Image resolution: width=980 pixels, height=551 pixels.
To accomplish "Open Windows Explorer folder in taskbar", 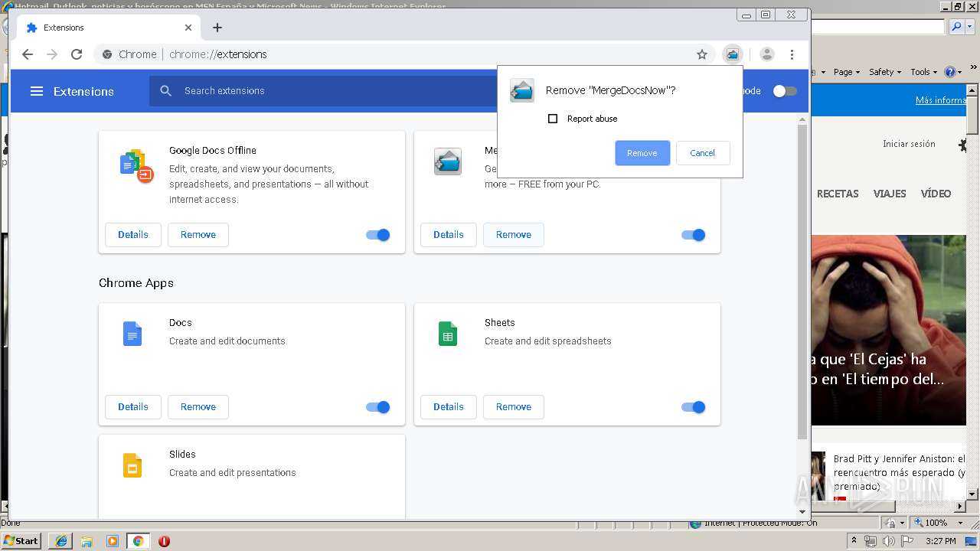I will [x=87, y=541].
